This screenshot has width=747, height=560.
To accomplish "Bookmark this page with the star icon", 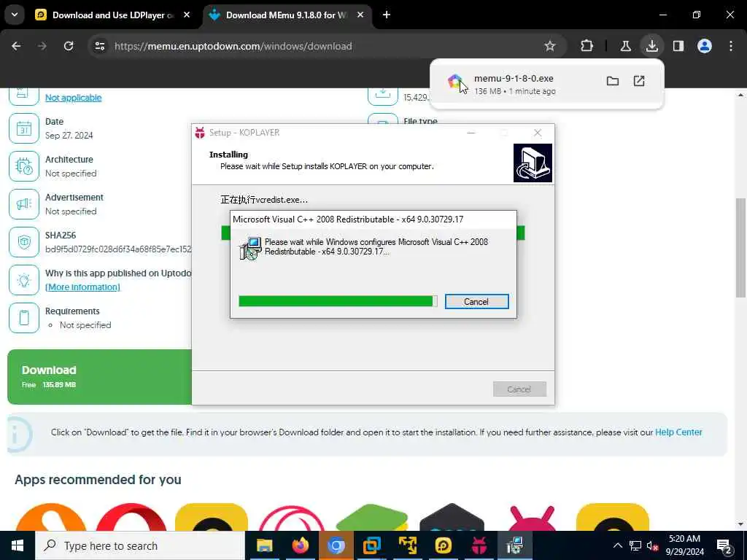I will (x=550, y=46).
